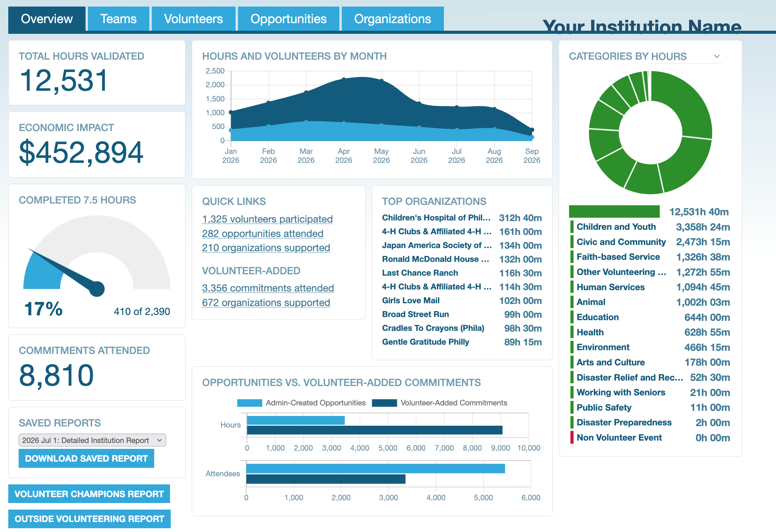Click Download Saved Report button
Image resolution: width=776 pixels, height=532 pixels.
86,459
